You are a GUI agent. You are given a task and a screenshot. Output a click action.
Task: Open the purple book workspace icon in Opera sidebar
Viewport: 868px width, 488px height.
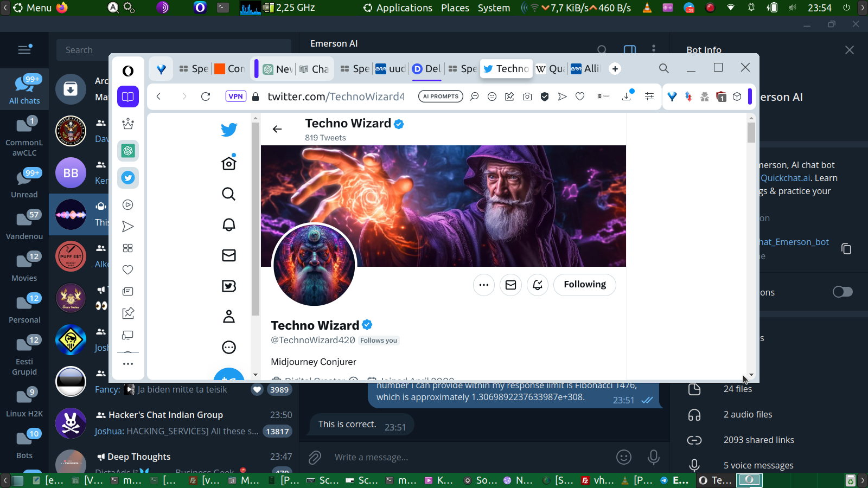128,97
